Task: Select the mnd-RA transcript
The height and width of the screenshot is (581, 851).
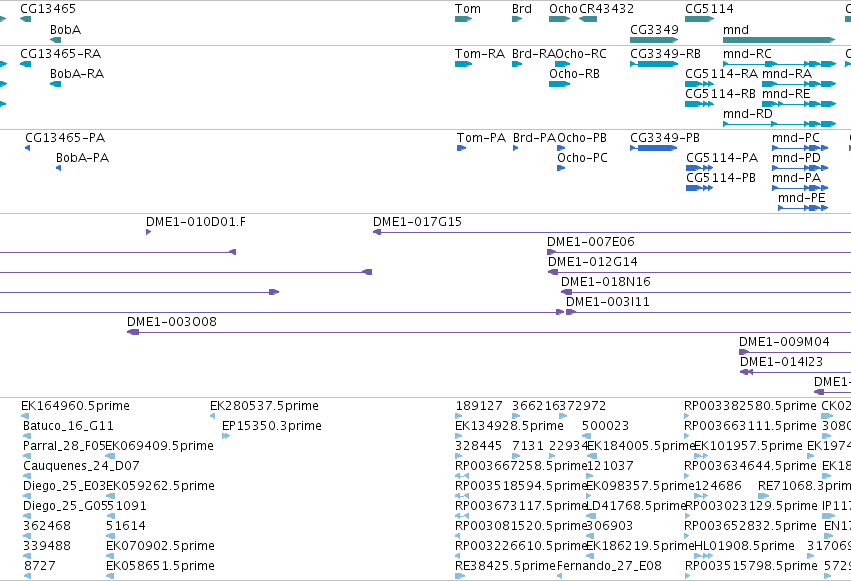Action: point(799,84)
